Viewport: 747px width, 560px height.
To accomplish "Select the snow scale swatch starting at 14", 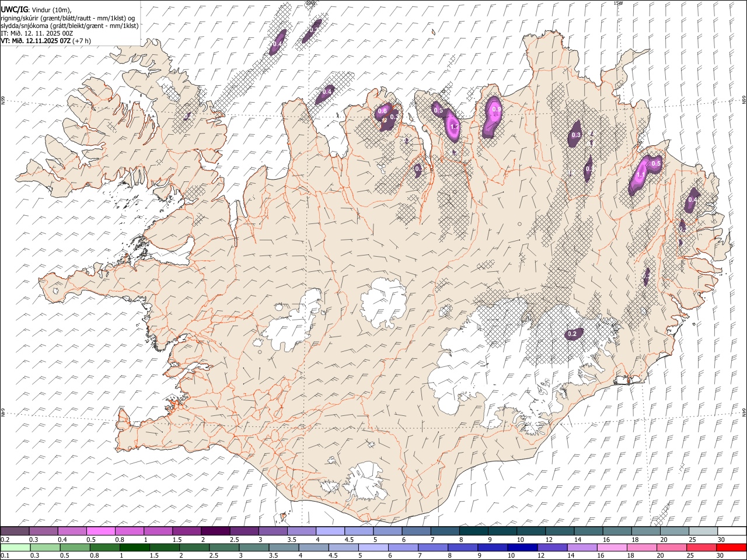I will pyautogui.click(x=588, y=531).
